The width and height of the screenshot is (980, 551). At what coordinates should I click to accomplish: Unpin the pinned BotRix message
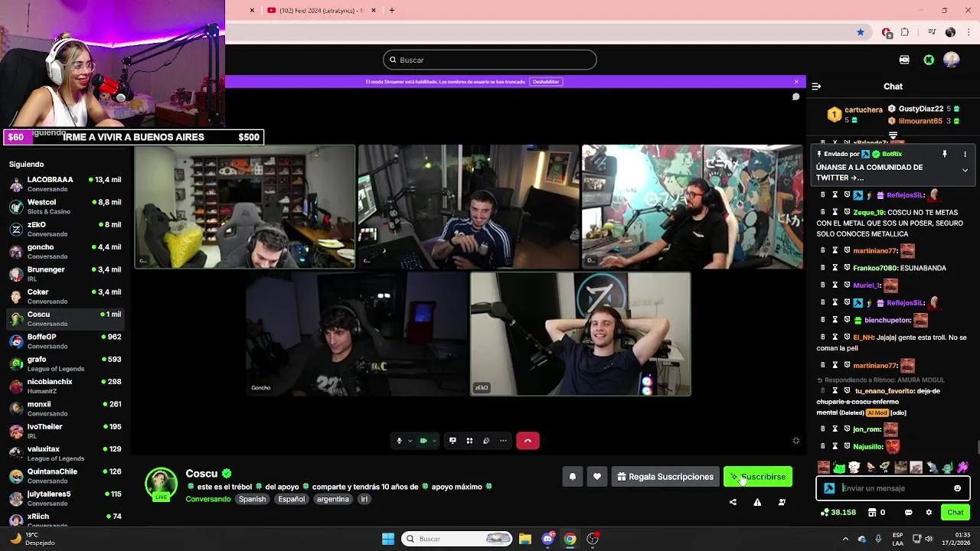945,154
